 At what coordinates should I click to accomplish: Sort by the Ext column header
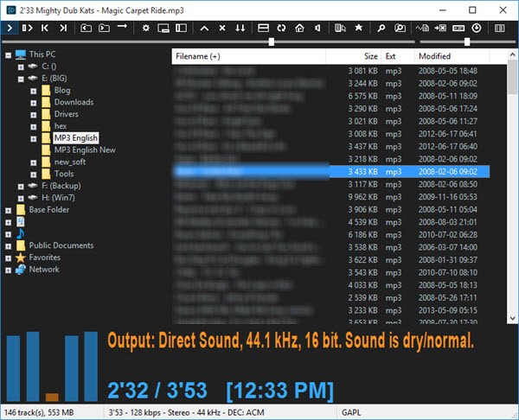pyautogui.click(x=398, y=56)
